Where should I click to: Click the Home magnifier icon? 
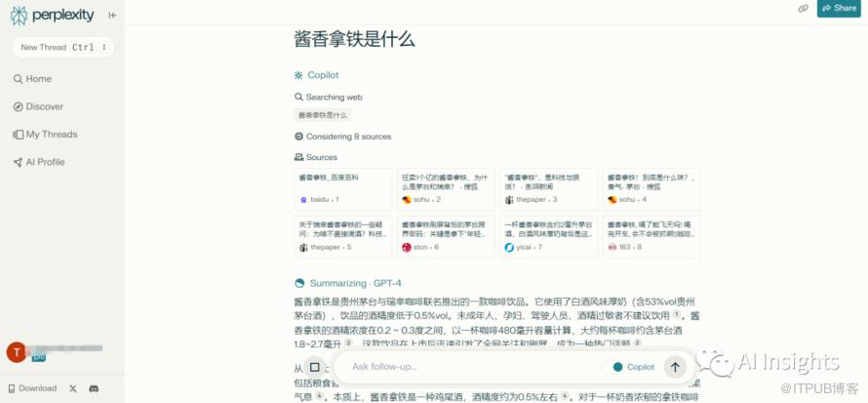(19, 79)
